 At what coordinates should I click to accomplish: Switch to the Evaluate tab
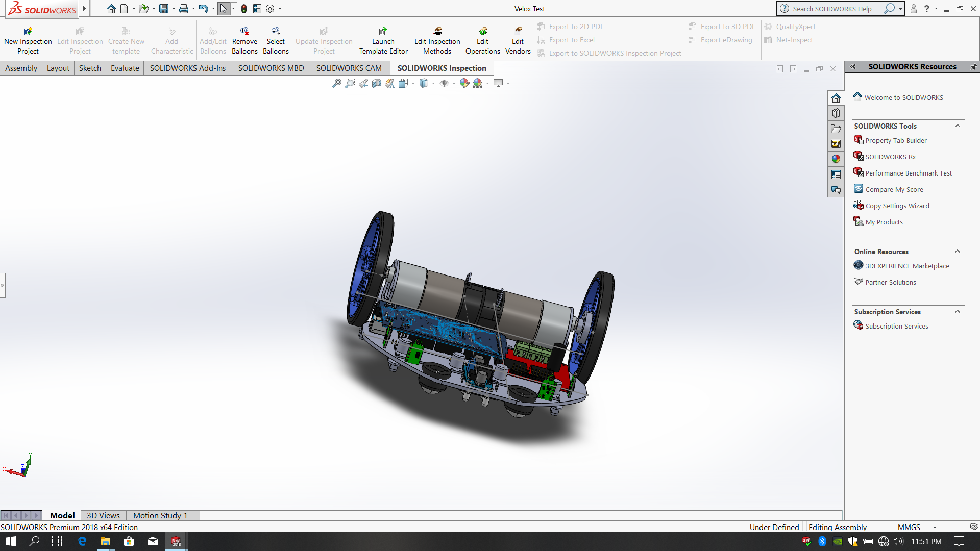tap(125, 68)
